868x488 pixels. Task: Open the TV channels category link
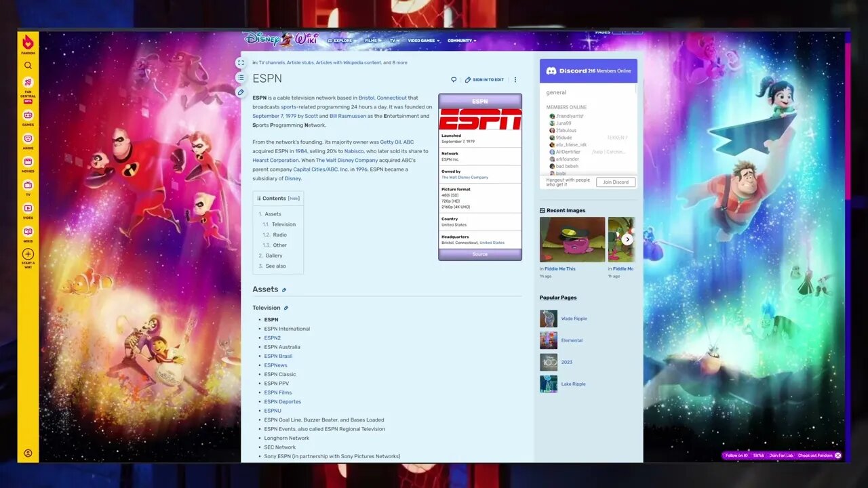click(x=271, y=62)
